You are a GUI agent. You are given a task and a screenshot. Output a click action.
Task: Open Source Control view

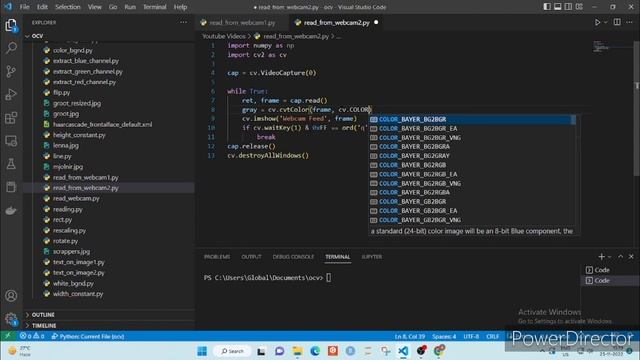tap(11, 71)
